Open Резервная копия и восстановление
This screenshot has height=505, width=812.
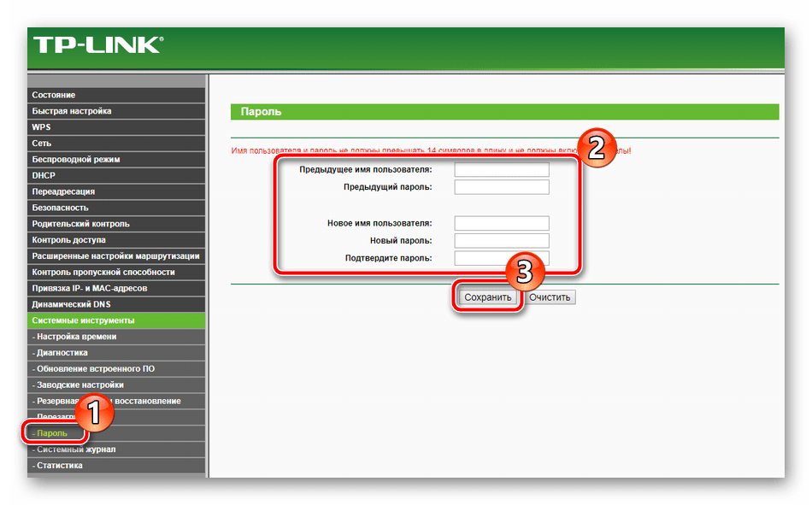point(116,401)
